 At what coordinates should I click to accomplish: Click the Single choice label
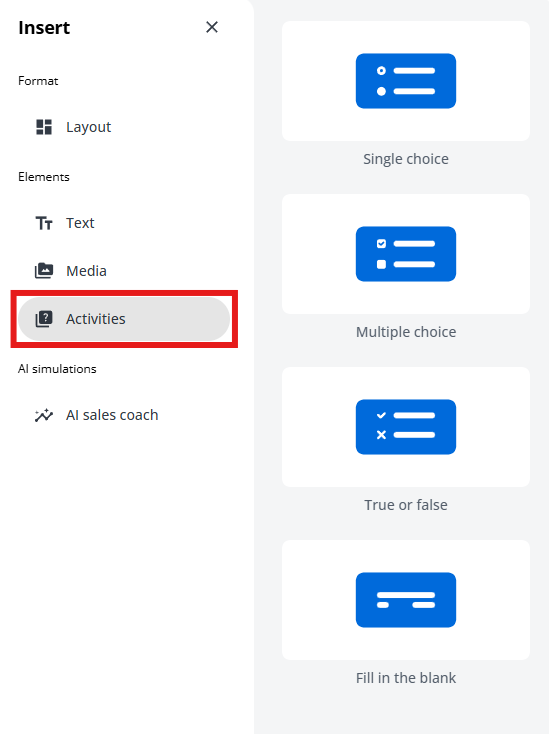tap(406, 159)
